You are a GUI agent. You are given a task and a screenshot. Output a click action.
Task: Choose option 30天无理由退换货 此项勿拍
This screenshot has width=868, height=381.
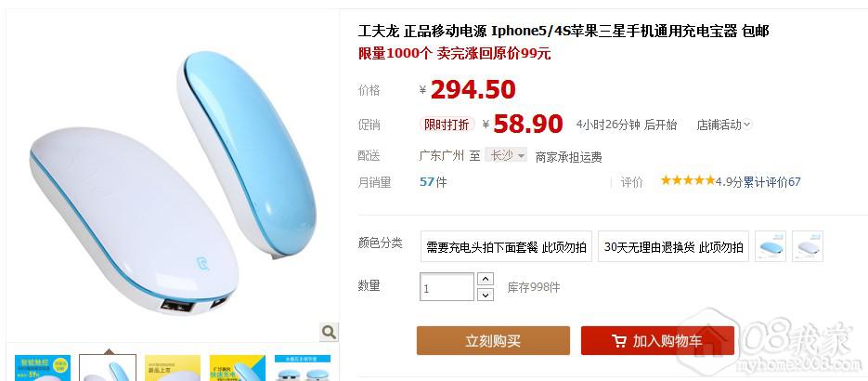[x=673, y=246]
